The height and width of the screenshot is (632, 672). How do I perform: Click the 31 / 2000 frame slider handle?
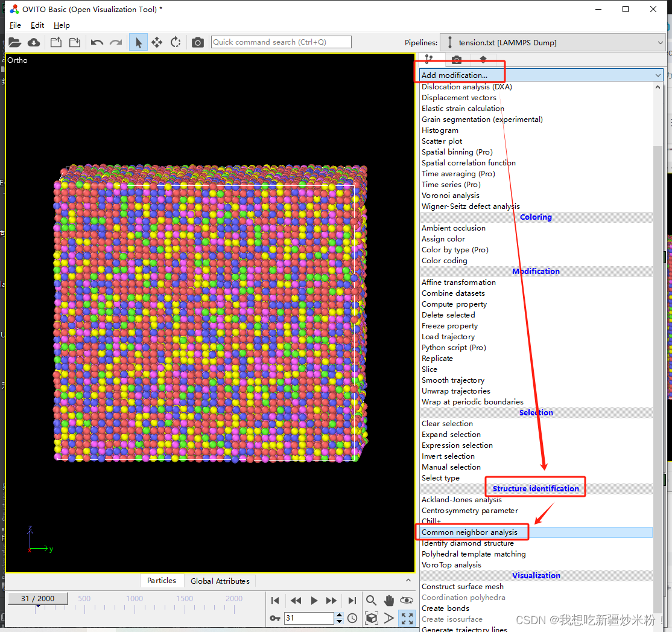click(x=38, y=599)
